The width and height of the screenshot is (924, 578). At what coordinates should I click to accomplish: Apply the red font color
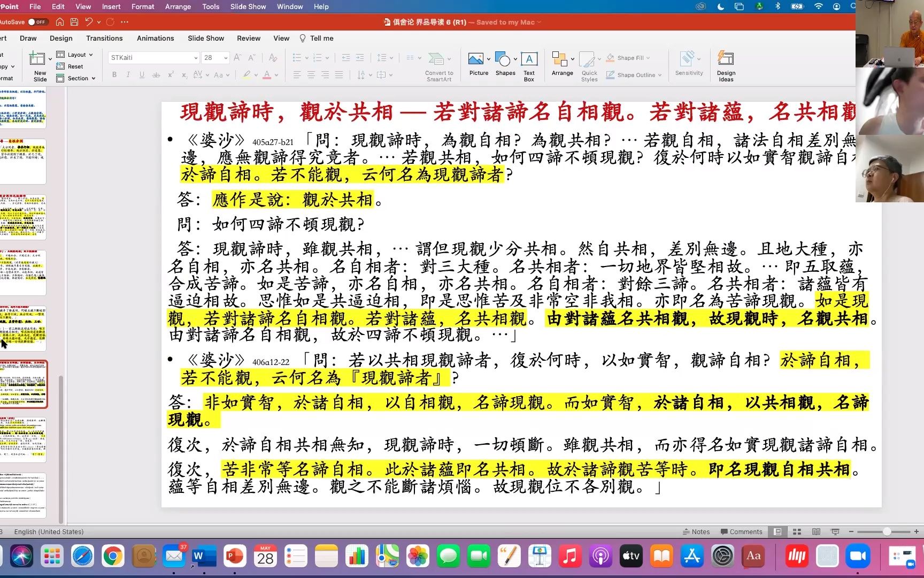click(267, 75)
